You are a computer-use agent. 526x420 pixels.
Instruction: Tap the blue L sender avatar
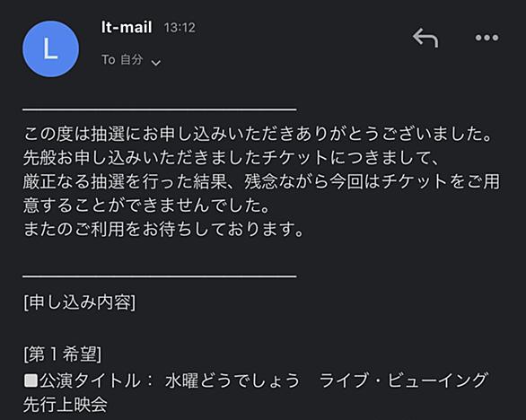(50, 49)
